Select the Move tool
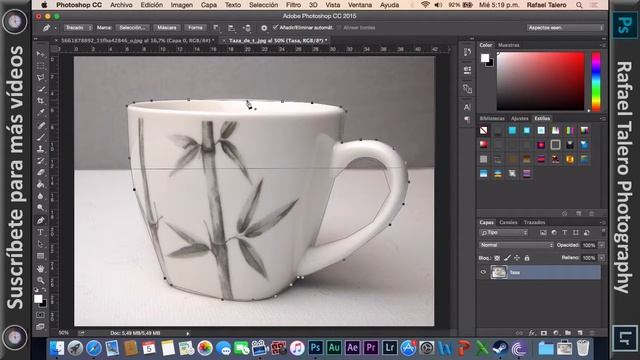 click(40, 54)
